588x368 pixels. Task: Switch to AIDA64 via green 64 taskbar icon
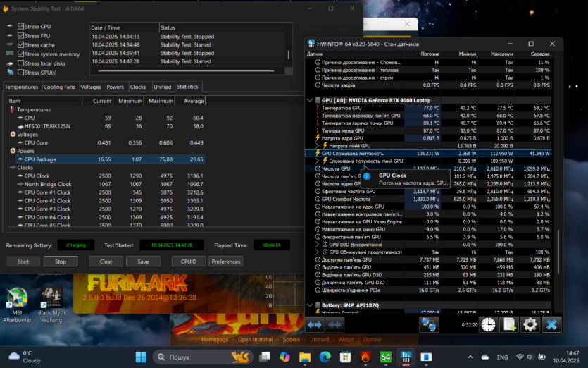coord(385,357)
